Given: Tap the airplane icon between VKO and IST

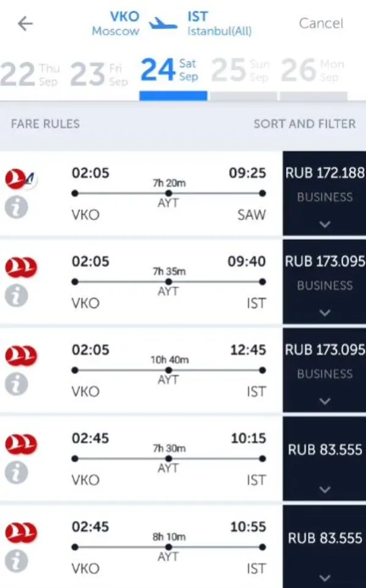Looking at the screenshot, I should 163,24.
